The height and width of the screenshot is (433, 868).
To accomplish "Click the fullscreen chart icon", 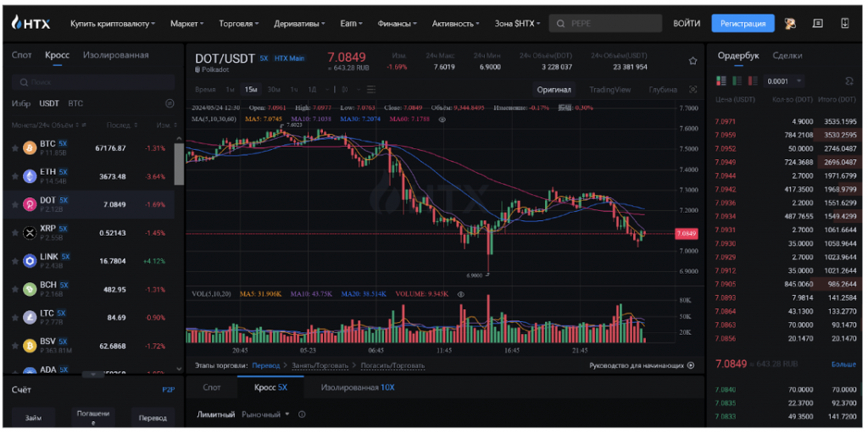I will (x=693, y=89).
